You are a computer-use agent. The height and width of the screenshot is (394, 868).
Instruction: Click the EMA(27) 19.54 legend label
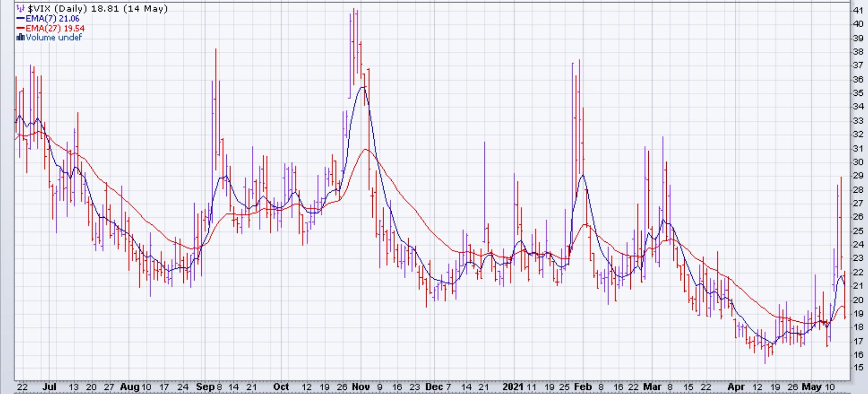55,28
